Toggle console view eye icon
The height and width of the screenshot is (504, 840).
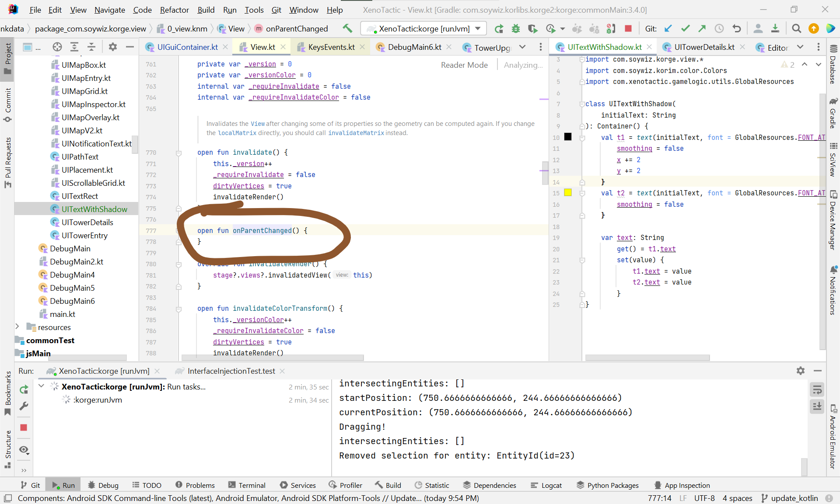click(x=24, y=450)
